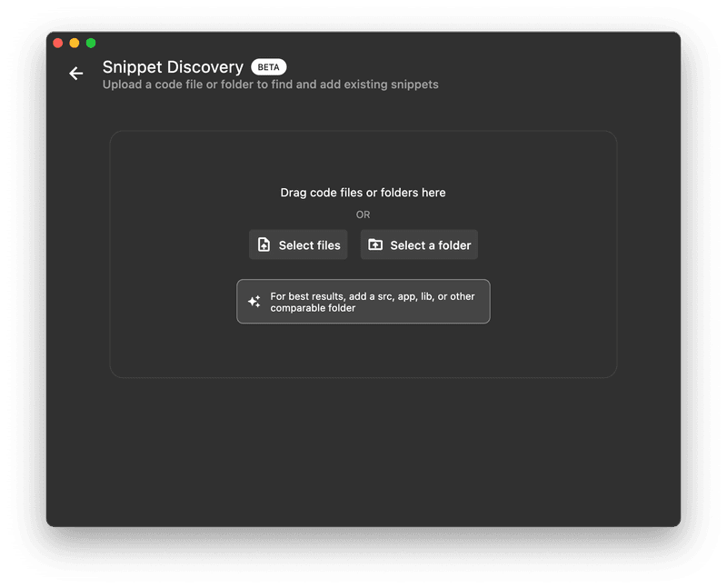Click the OR divider label
727x588 pixels.
coord(363,214)
